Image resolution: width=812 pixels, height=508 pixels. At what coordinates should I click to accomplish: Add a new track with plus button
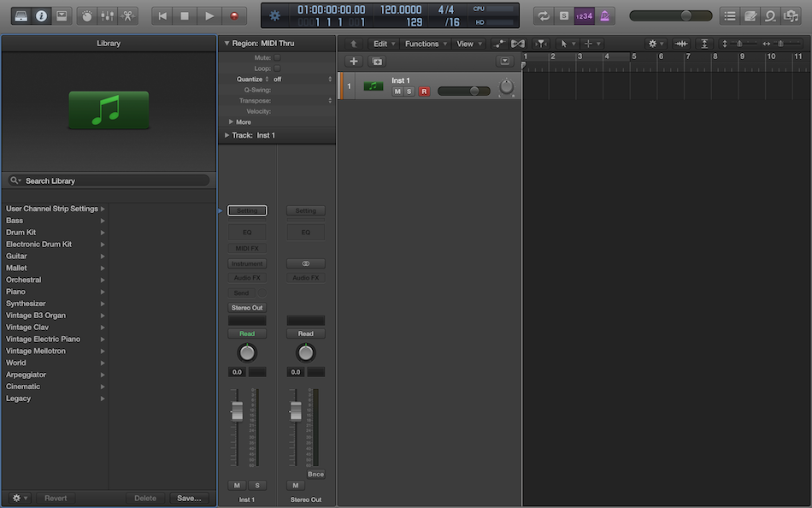tap(354, 62)
